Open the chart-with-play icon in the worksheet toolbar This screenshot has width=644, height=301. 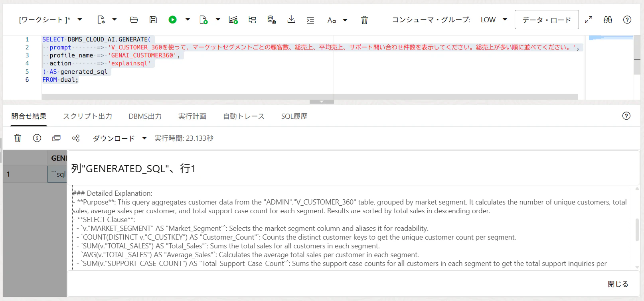coord(233,20)
